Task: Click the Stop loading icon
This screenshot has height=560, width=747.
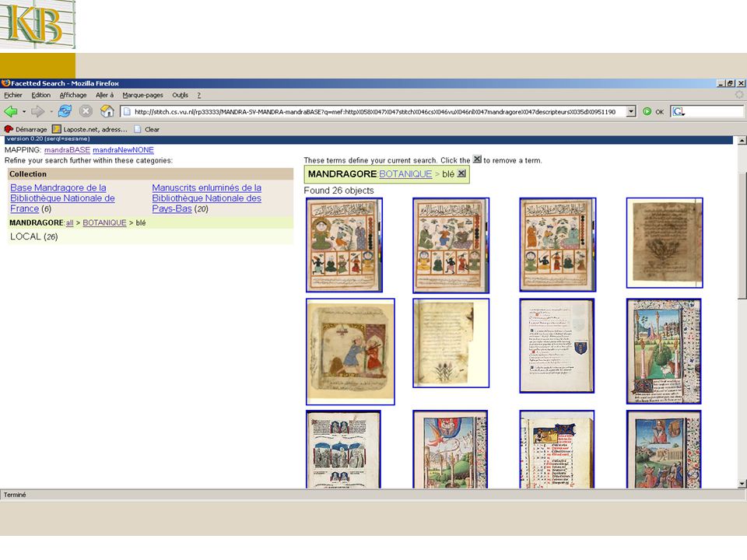Action: point(86,111)
